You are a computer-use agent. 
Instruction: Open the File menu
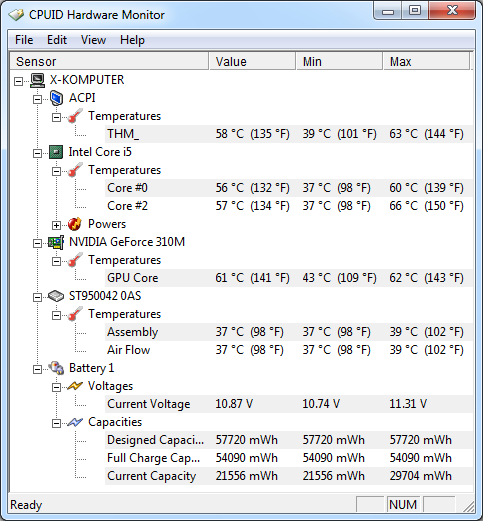[x=24, y=40]
